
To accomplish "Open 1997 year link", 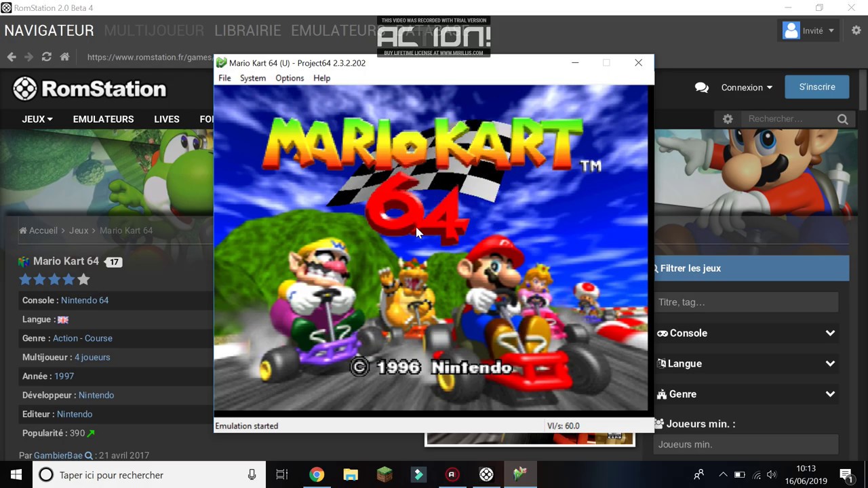I will (64, 376).
